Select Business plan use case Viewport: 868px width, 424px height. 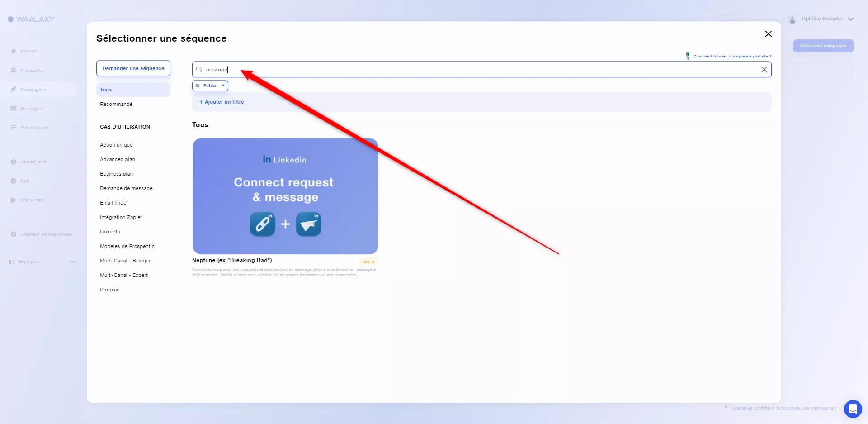coord(116,174)
